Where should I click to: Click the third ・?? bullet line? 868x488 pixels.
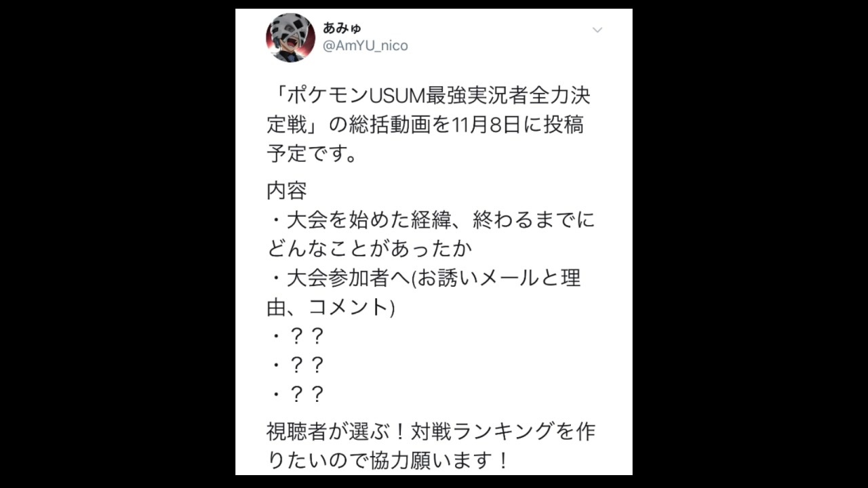coord(296,394)
